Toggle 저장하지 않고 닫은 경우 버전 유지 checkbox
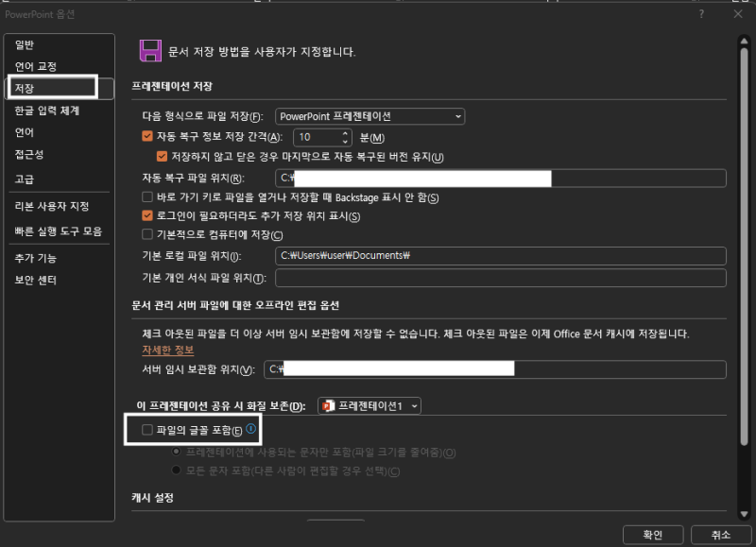Image resolution: width=756 pixels, height=547 pixels. (x=162, y=156)
